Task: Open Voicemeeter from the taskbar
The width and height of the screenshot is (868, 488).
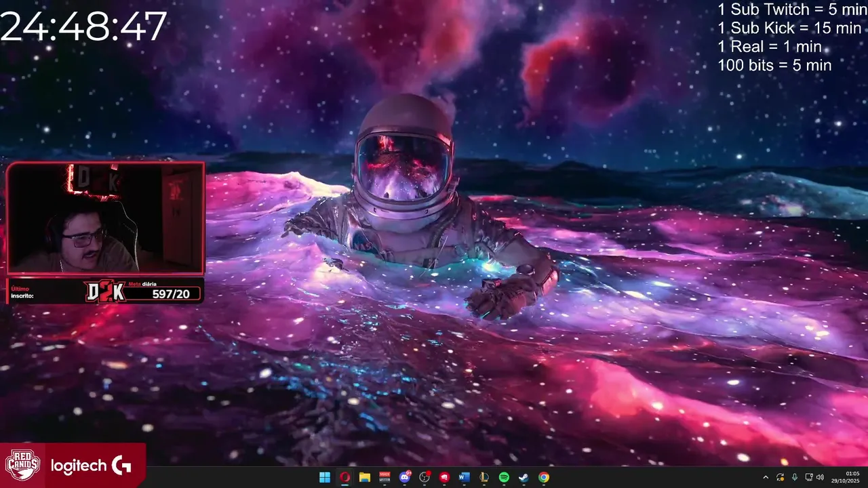Action: coord(384,477)
